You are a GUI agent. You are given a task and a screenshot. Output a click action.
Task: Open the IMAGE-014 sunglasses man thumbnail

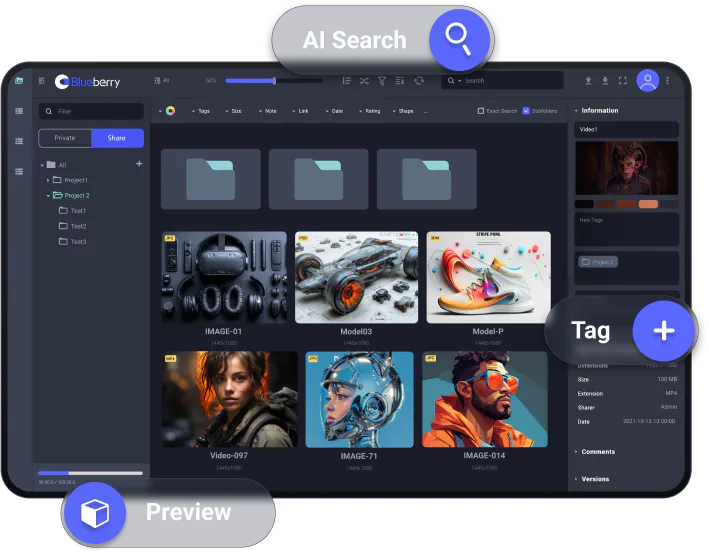485,400
